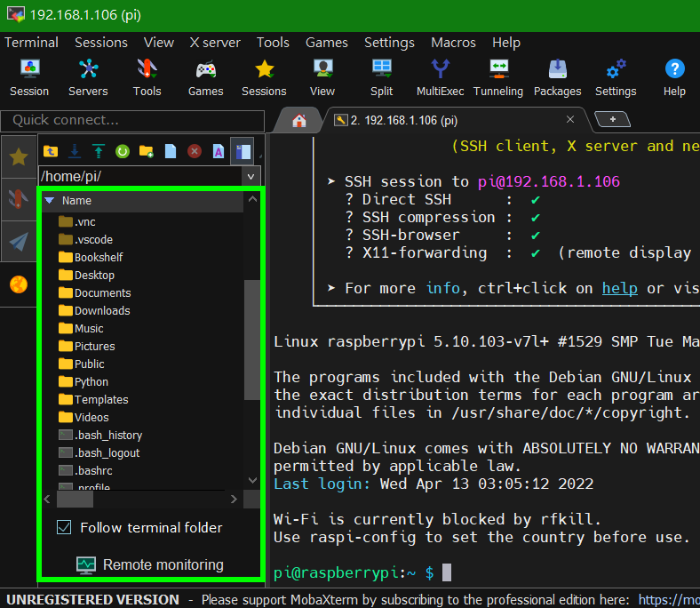Open the Packages toolbar icon
Image resolution: width=700 pixels, height=608 pixels.
[558, 78]
